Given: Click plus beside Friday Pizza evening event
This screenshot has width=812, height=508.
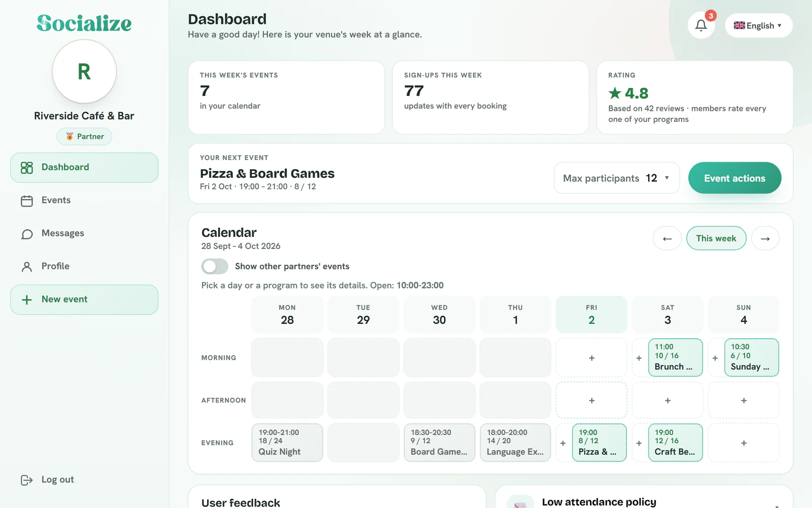Looking at the screenshot, I should pos(563,443).
